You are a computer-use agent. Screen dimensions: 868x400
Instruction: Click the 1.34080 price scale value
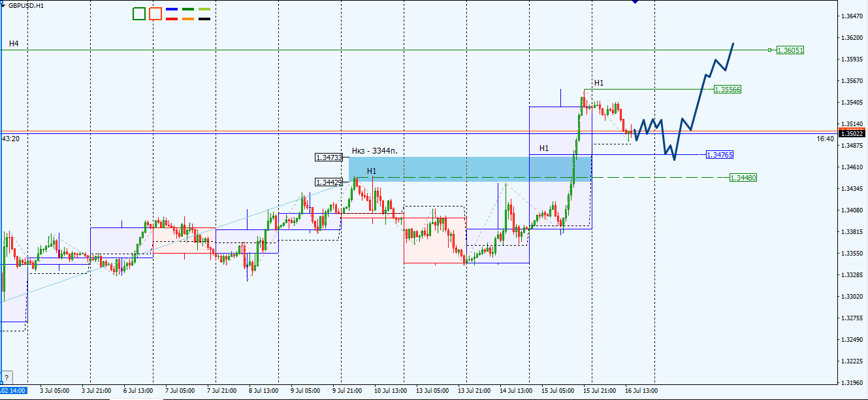(853, 210)
